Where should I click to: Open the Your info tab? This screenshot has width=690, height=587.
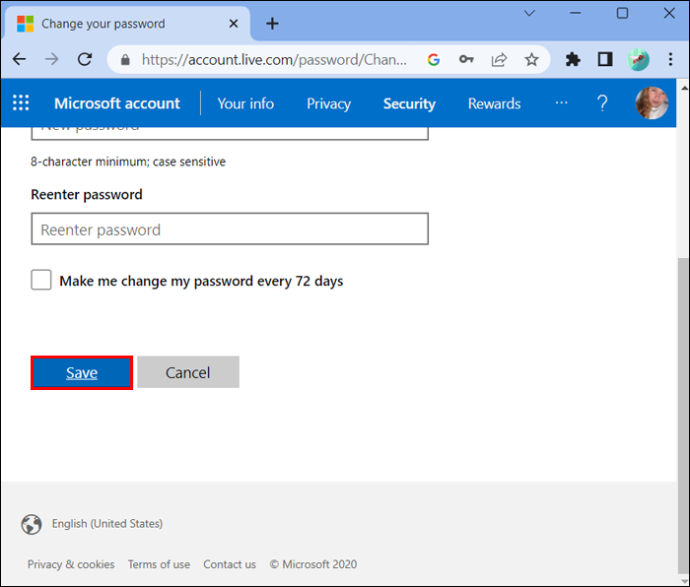[x=246, y=103]
